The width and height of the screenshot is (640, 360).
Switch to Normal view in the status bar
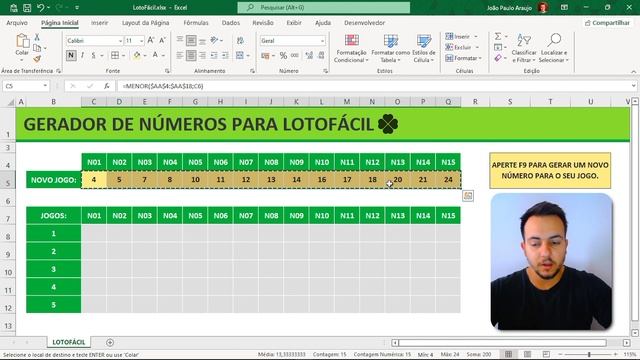pyautogui.click(x=509, y=354)
